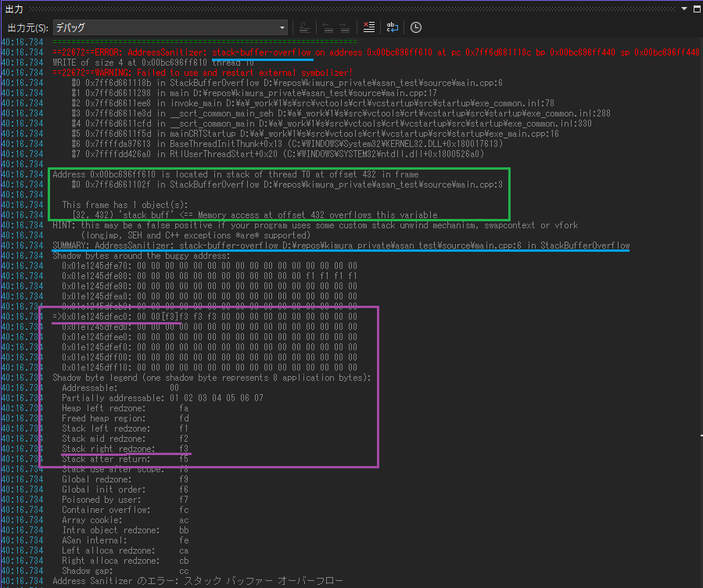Image resolution: width=703 pixels, height=588 pixels.
Task: Click stack frame #6 BaseThreadInitThunk
Action: pyautogui.click(x=287, y=144)
